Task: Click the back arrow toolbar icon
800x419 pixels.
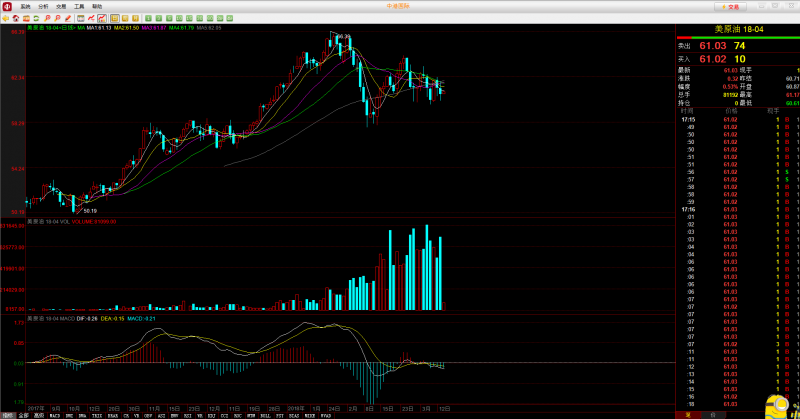Action: tap(5, 18)
